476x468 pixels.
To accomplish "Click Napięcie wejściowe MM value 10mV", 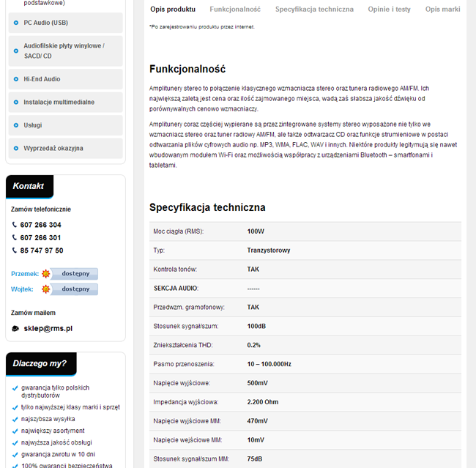I will [x=256, y=440].
